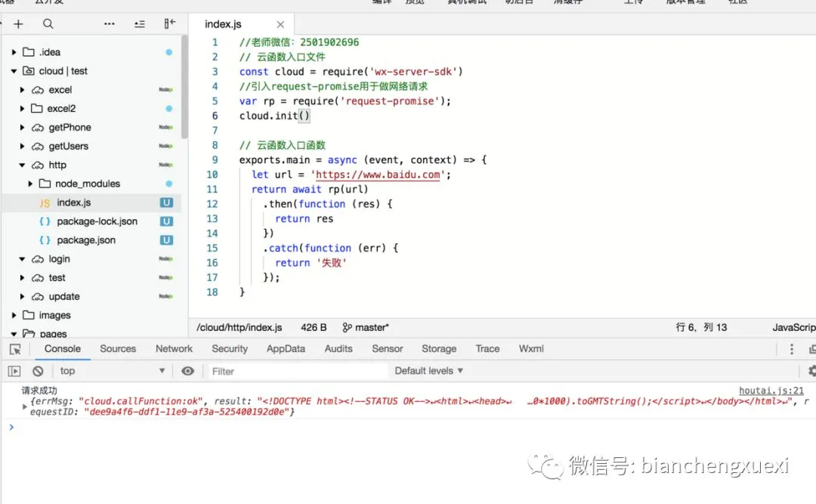Click the 426 B file size
The height and width of the screenshot is (504, 816).
tap(314, 327)
